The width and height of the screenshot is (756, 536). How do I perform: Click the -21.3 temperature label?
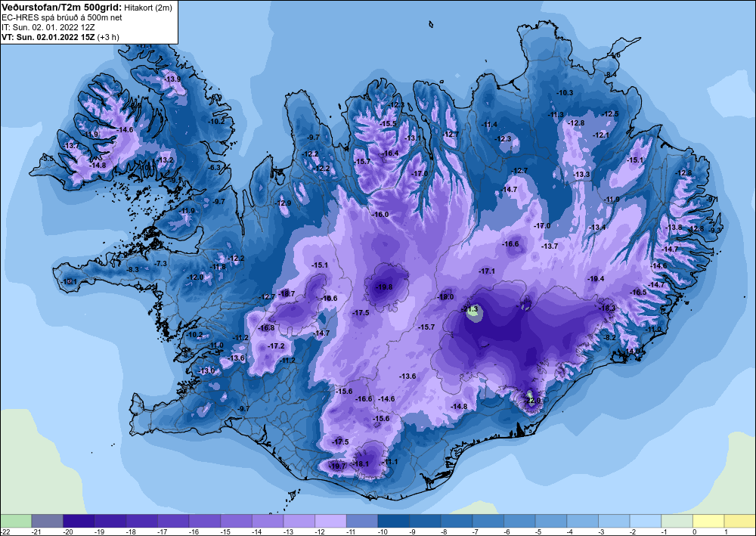coord(469,309)
